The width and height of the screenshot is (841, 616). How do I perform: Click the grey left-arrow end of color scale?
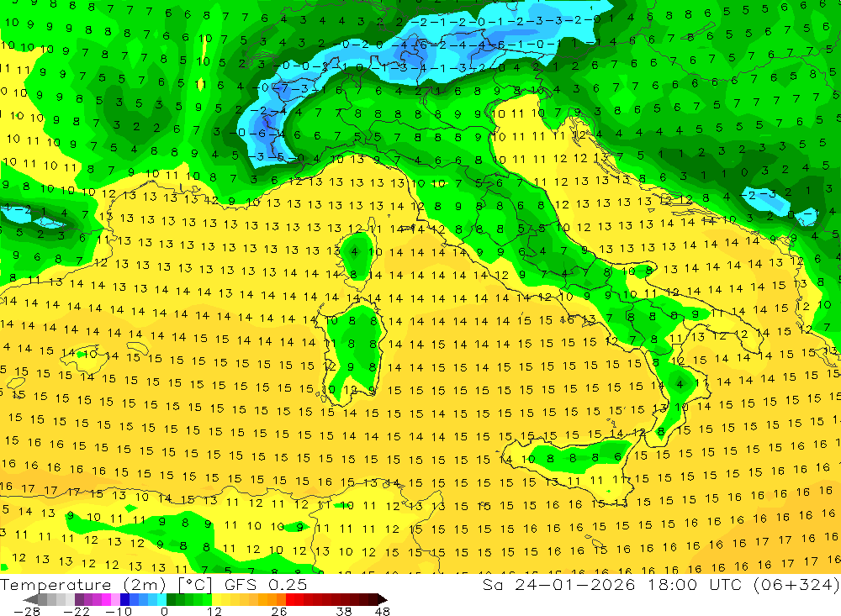tap(30, 599)
